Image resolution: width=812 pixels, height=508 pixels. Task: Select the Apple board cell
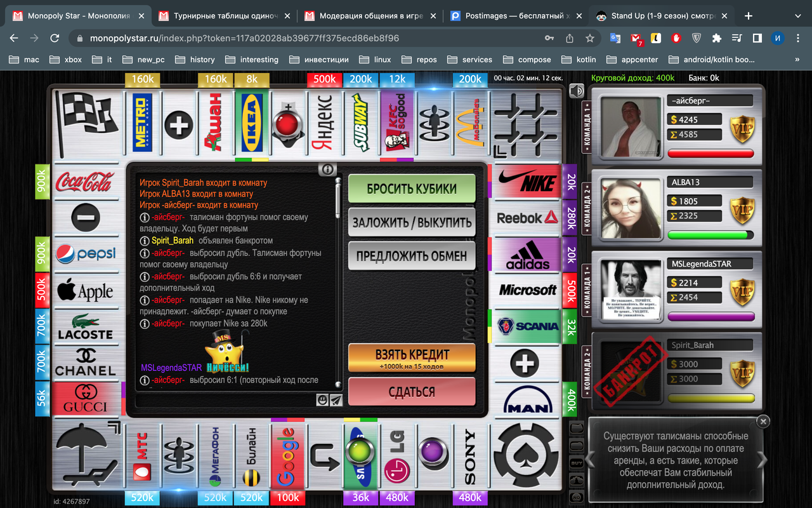point(85,290)
